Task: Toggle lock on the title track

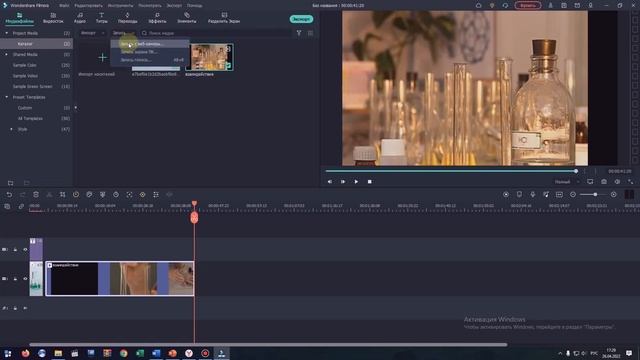Action: (15, 249)
